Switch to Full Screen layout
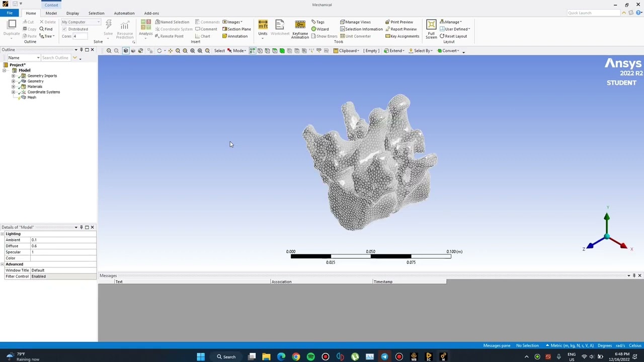 (x=431, y=30)
